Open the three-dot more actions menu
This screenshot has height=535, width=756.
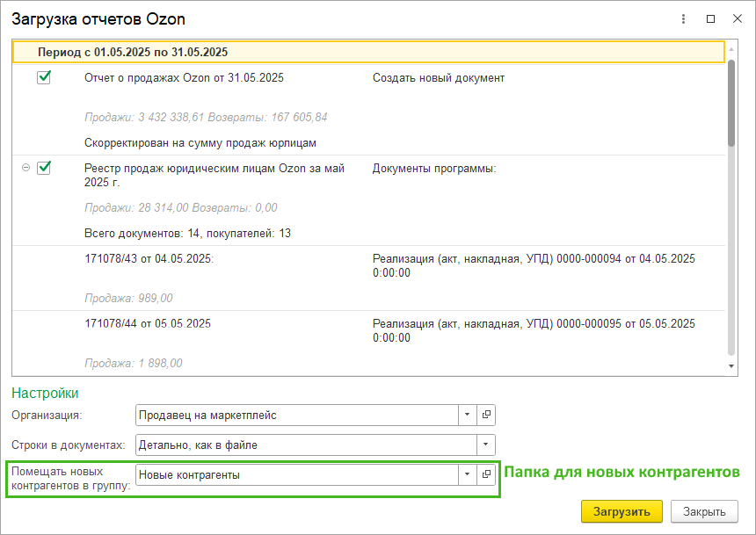click(x=683, y=18)
